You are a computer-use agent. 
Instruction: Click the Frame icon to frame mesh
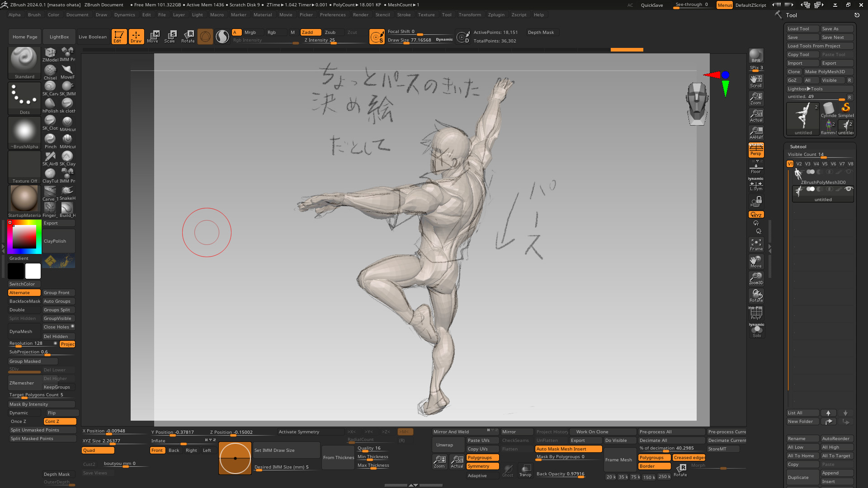point(756,245)
